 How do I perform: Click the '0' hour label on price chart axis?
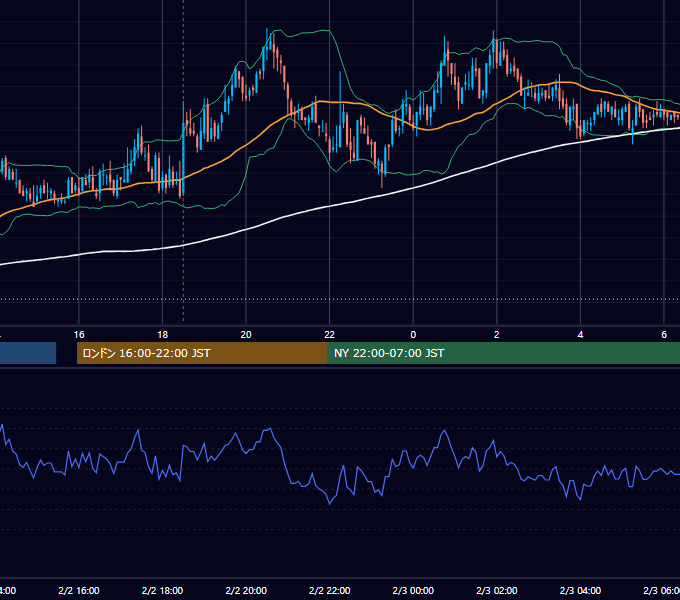pyautogui.click(x=413, y=335)
